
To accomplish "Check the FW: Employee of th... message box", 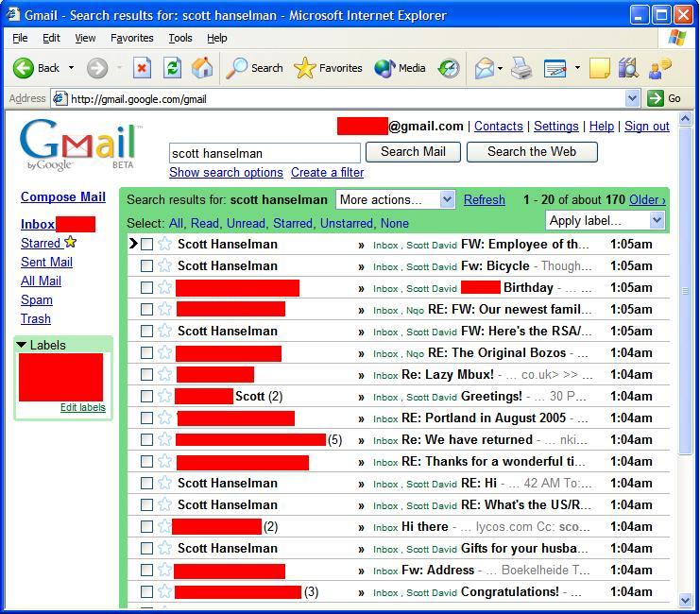I will tap(146, 245).
